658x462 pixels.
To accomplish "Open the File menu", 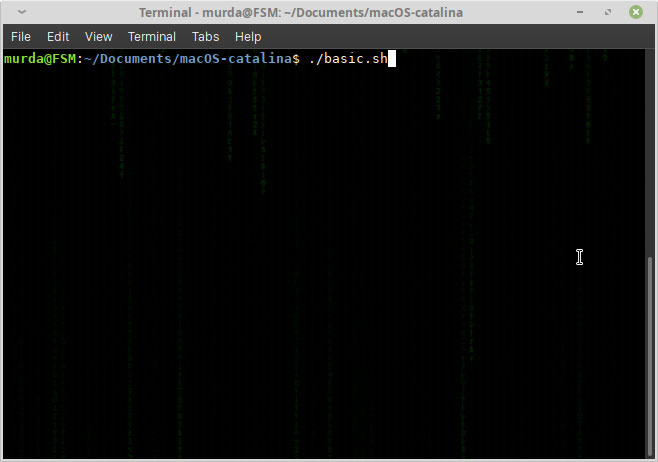I will point(21,36).
